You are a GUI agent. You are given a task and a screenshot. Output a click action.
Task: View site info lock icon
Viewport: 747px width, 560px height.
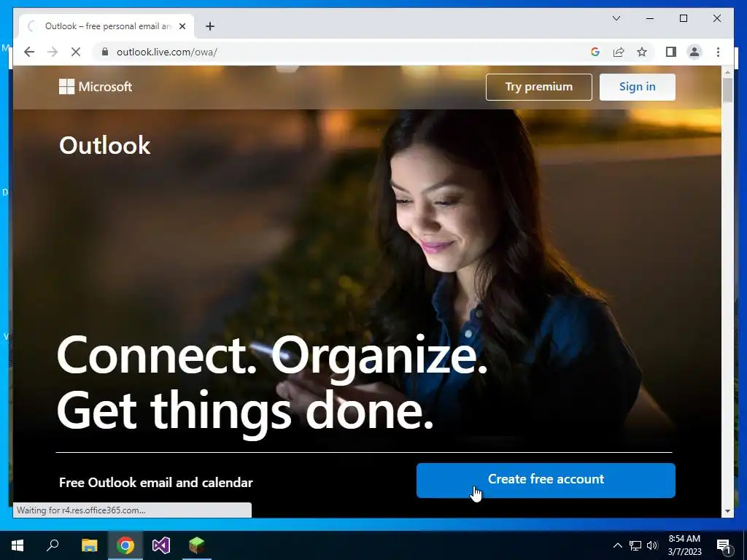(105, 52)
